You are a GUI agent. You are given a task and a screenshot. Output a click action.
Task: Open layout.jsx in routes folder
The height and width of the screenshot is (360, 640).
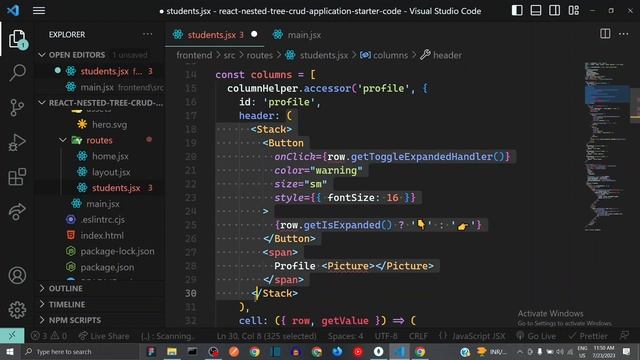(x=101, y=172)
